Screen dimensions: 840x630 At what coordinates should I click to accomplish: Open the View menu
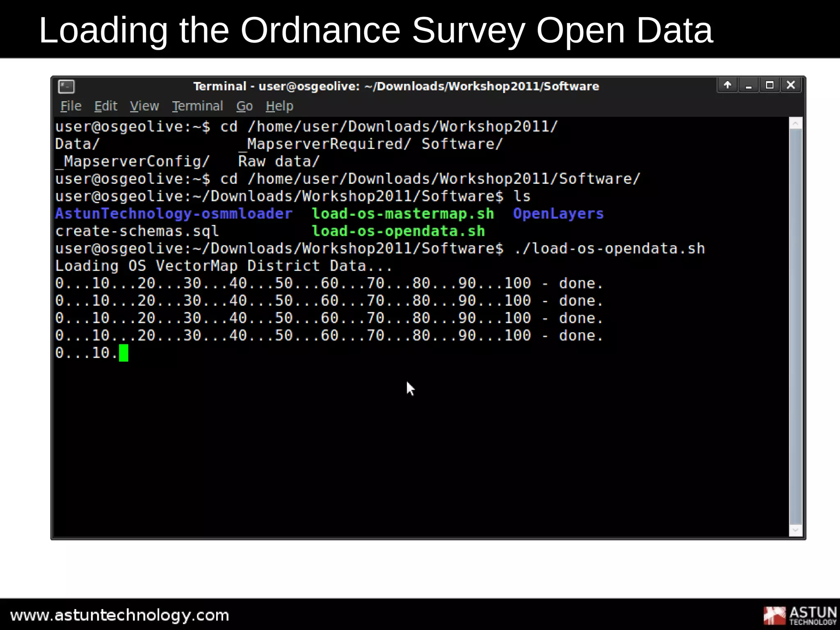(144, 106)
